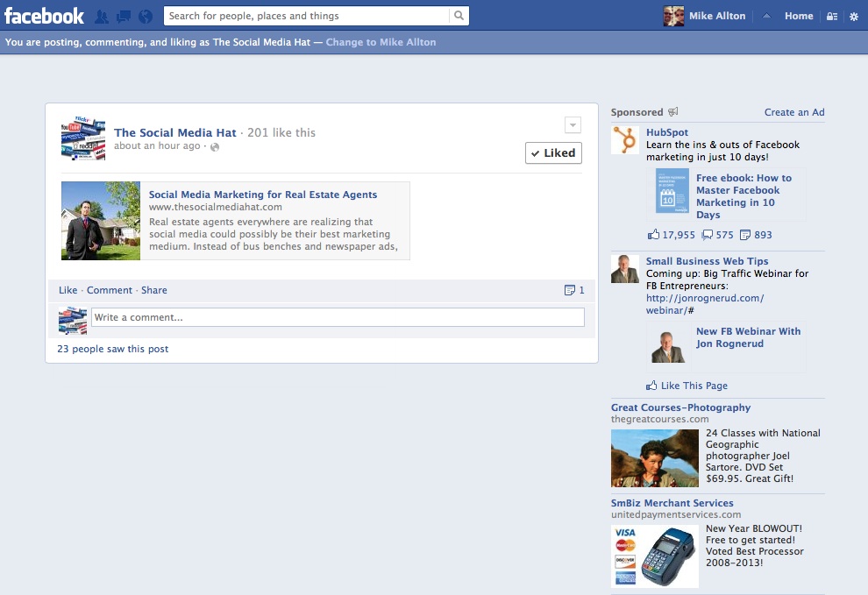This screenshot has width=868, height=595.
Task: Click the real estate agent thumbnail
Action: click(x=101, y=221)
